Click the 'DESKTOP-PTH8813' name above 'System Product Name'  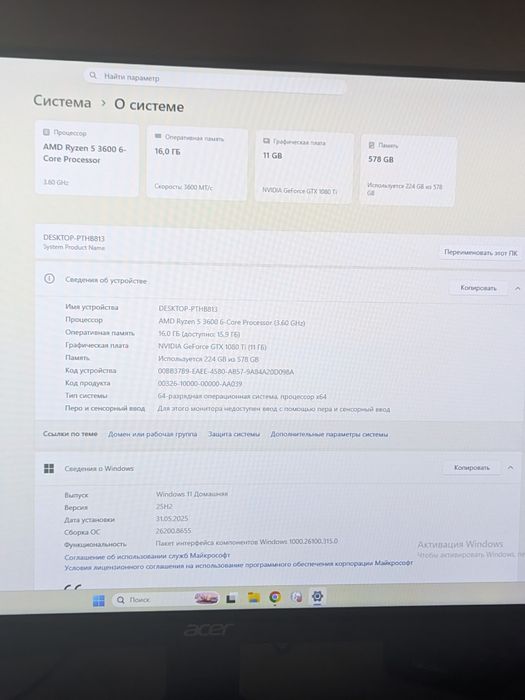74,238
